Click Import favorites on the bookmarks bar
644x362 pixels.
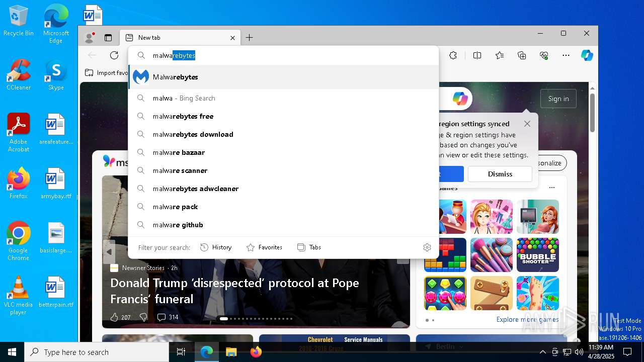tap(106, 73)
